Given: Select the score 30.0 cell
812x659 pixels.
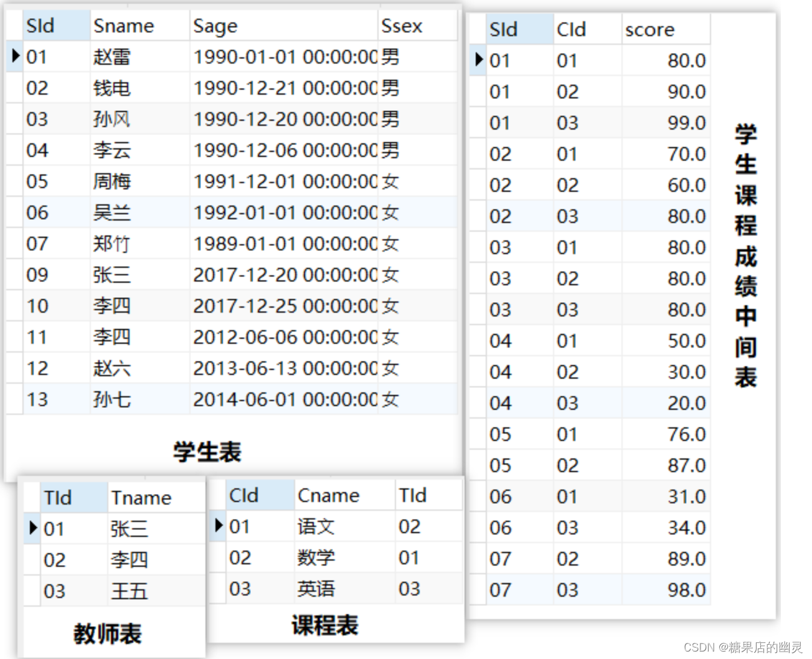Looking at the screenshot, I should pyautogui.click(x=666, y=372).
